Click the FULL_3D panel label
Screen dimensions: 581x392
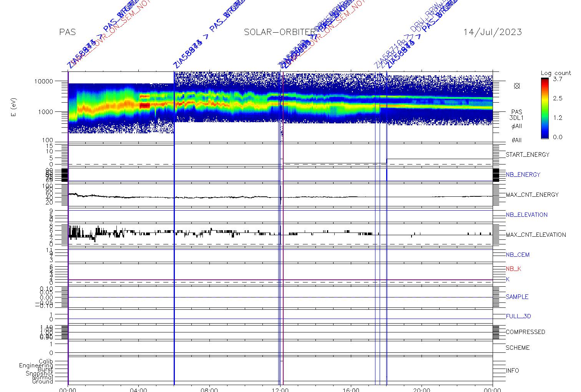click(x=518, y=317)
